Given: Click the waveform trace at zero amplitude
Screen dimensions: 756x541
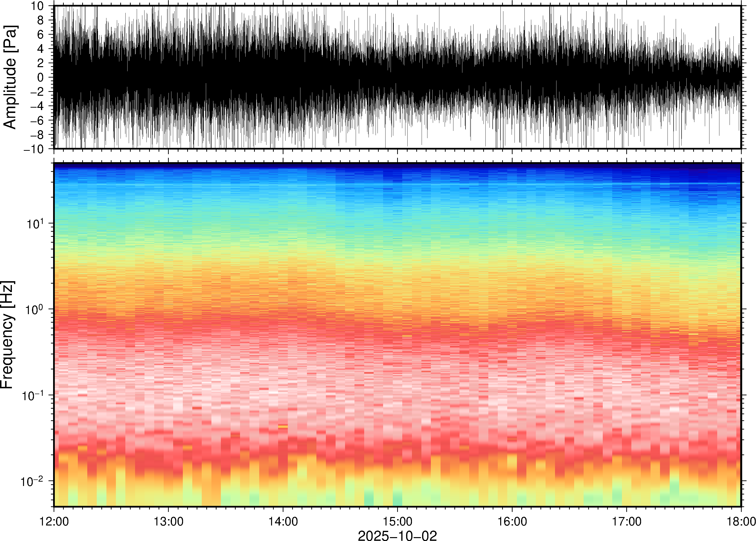Looking at the screenshot, I should click(x=397, y=77).
